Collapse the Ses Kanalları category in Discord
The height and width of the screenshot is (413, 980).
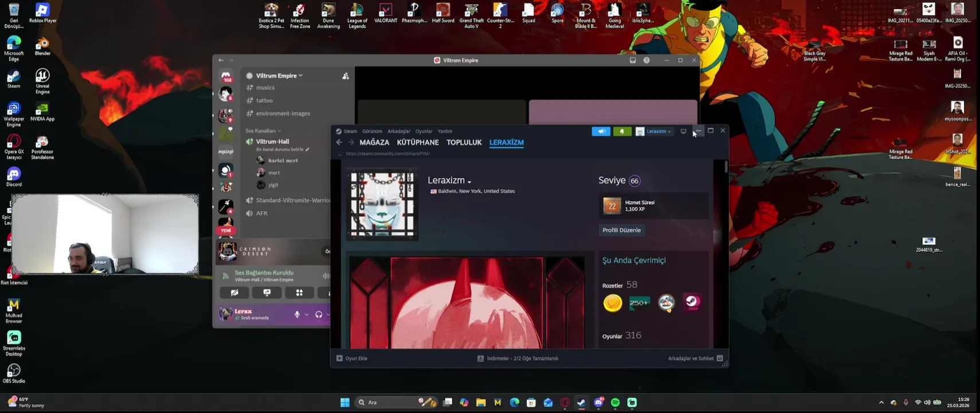point(263,131)
